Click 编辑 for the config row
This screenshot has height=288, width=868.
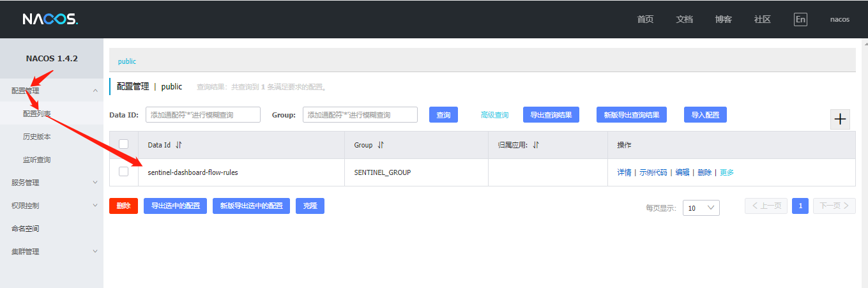click(x=682, y=172)
